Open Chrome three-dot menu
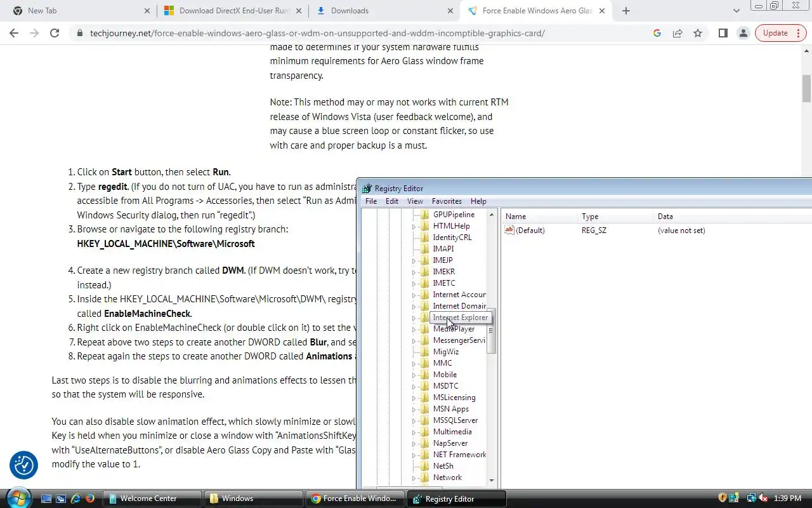This screenshot has height=508, width=812. coord(798,33)
